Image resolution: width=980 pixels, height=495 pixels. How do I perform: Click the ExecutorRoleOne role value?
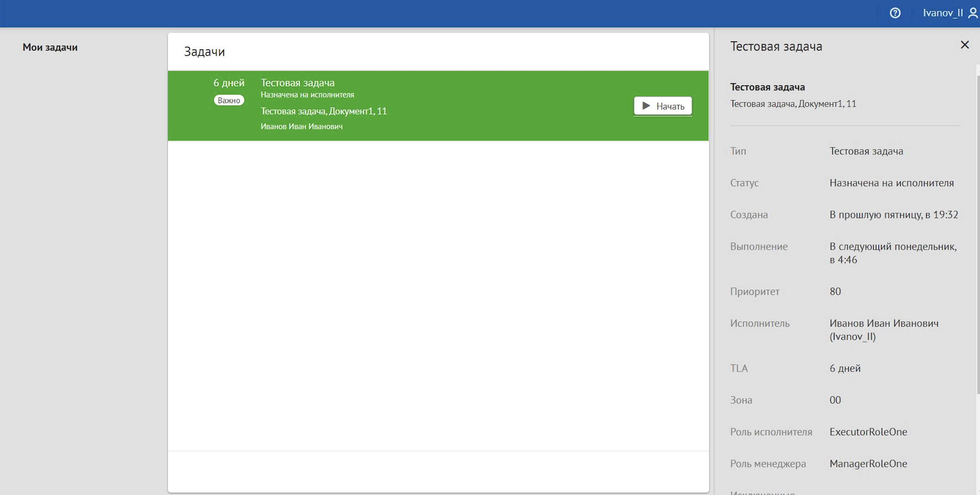pyautogui.click(x=868, y=432)
